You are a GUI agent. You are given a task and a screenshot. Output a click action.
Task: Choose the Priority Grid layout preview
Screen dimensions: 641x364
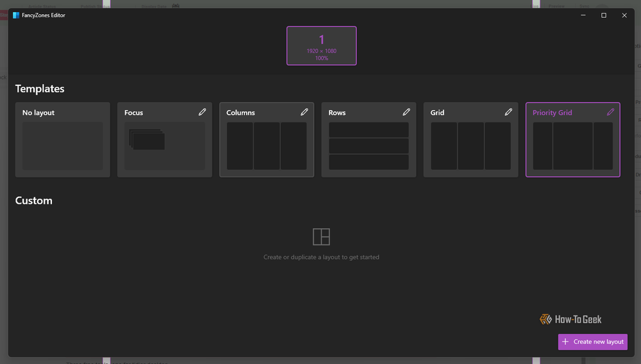coord(572,145)
